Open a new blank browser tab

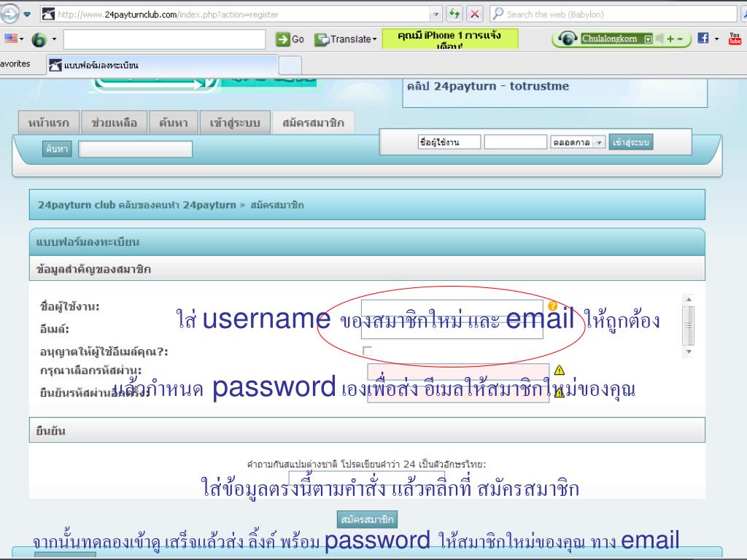(x=290, y=65)
